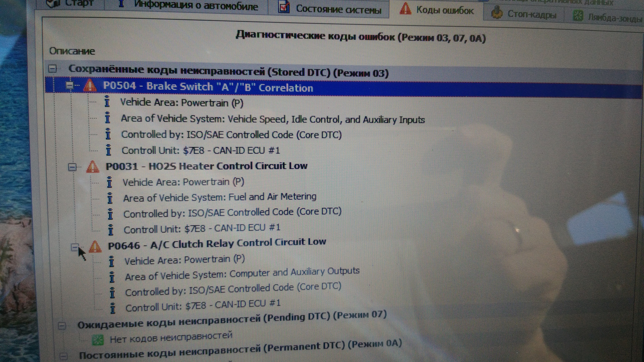Screen dimensions: 644x362
Task: Select Controlled by ISO/SAE row under P0031
Action: [232, 213]
